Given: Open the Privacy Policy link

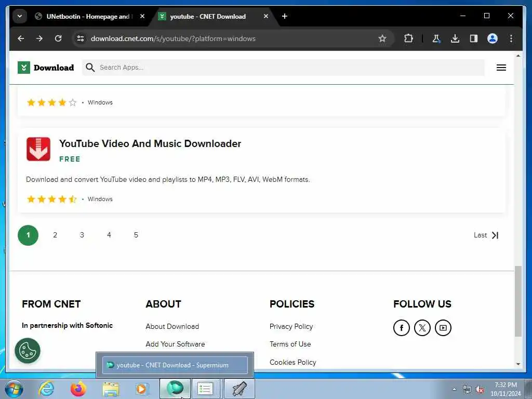Looking at the screenshot, I should pos(291,326).
